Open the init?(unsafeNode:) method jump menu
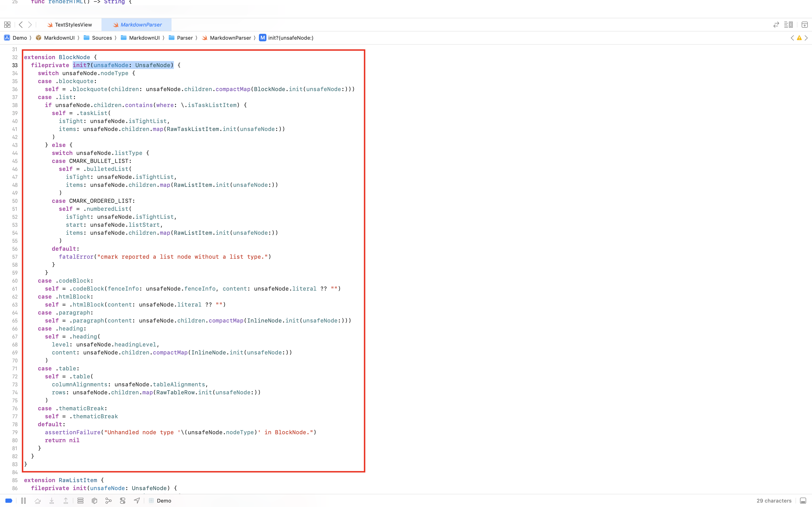This screenshot has height=507, width=812. 291,38
